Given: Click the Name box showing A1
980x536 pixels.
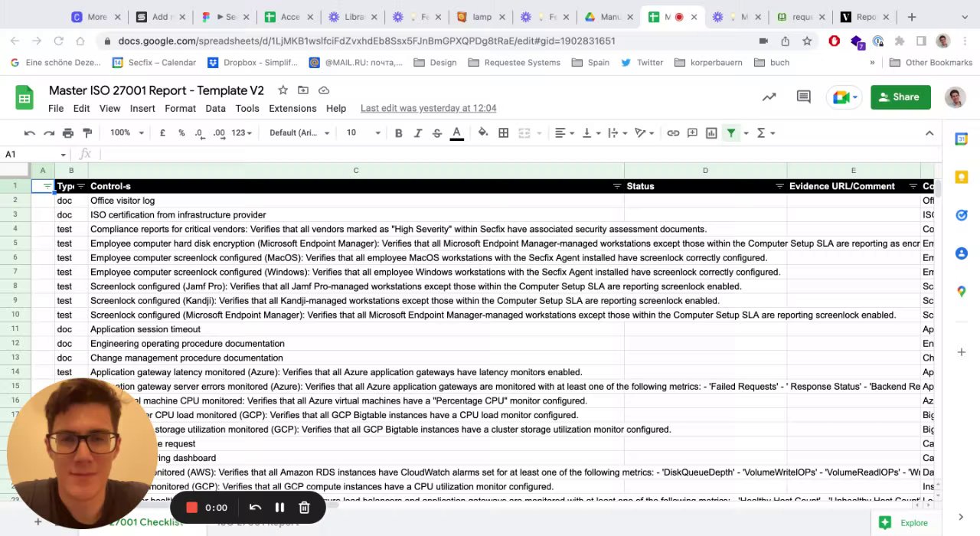Looking at the screenshot, I should coord(35,154).
